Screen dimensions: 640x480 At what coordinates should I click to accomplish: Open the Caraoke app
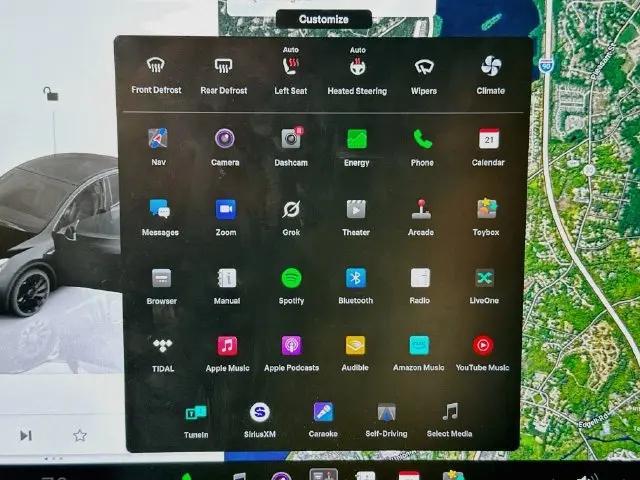(323, 420)
